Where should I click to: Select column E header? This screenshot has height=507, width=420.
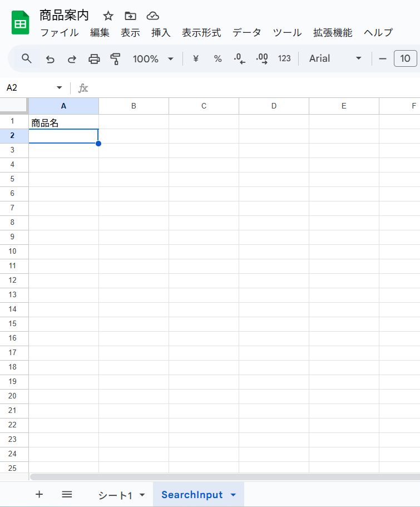click(344, 106)
